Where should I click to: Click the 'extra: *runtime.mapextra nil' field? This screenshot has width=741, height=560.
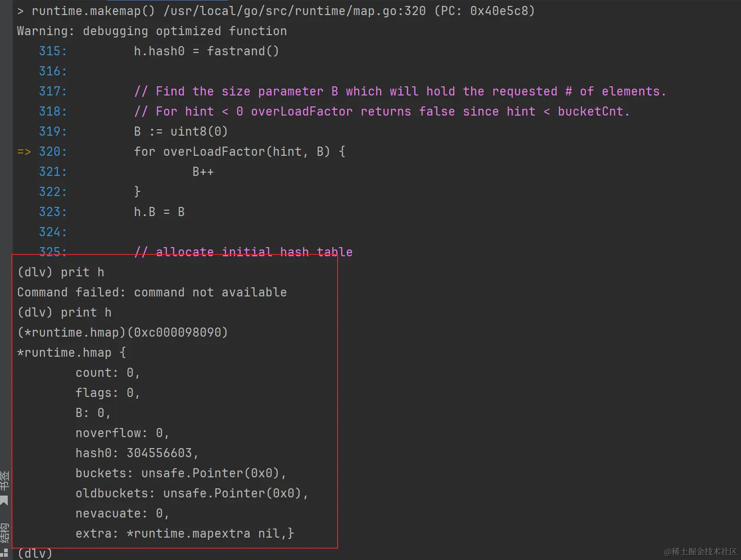pyautogui.click(x=184, y=534)
